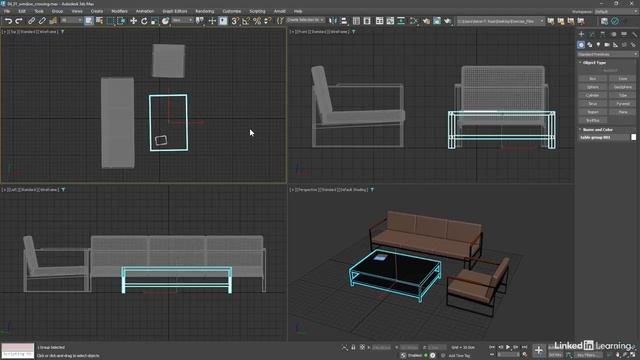Screen dimensions: 640x360
Task: Activate the Select and Move tool
Action: [133, 20]
